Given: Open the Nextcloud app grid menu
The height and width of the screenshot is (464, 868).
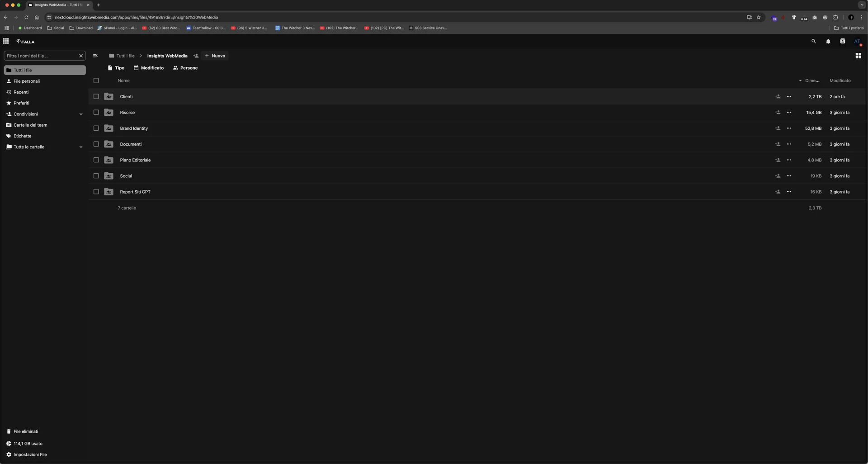Looking at the screenshot, I should (6, 41).
